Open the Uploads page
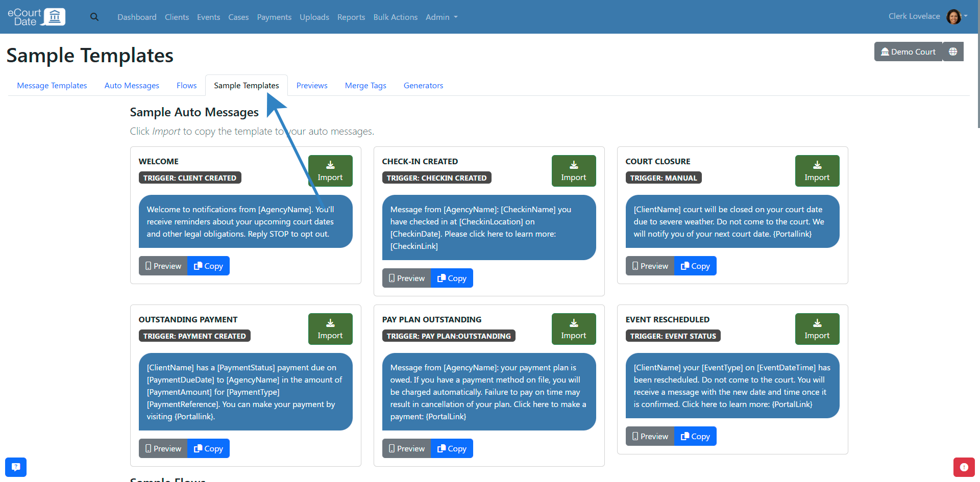This screenshot has height=482, width=980. click(x=314, y=17)
